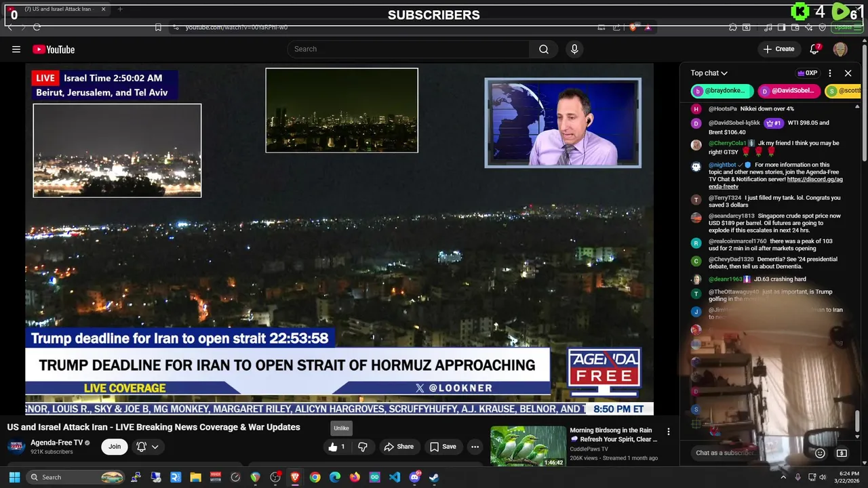
Task: Open the Windows Start menu
Action: click(x=14, y=477)
